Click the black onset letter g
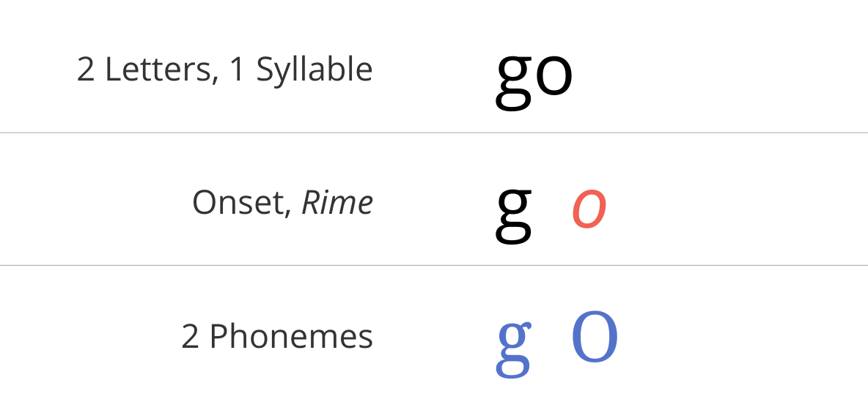 tap(514, 215)
